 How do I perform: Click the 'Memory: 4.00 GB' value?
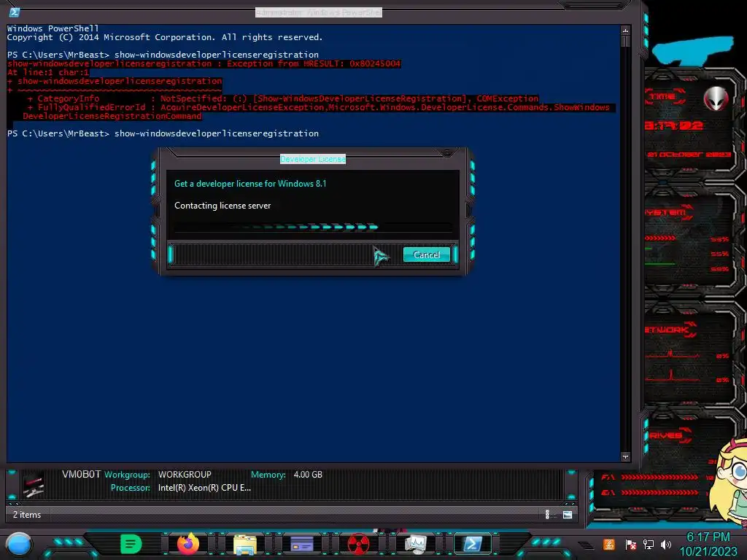(x=308, y=475)
